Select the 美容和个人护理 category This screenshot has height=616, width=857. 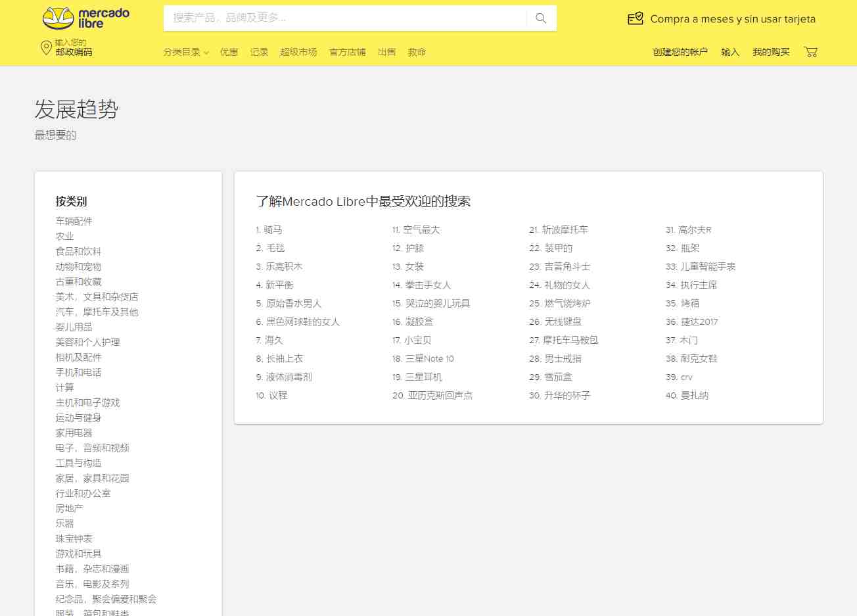[87, 342]
